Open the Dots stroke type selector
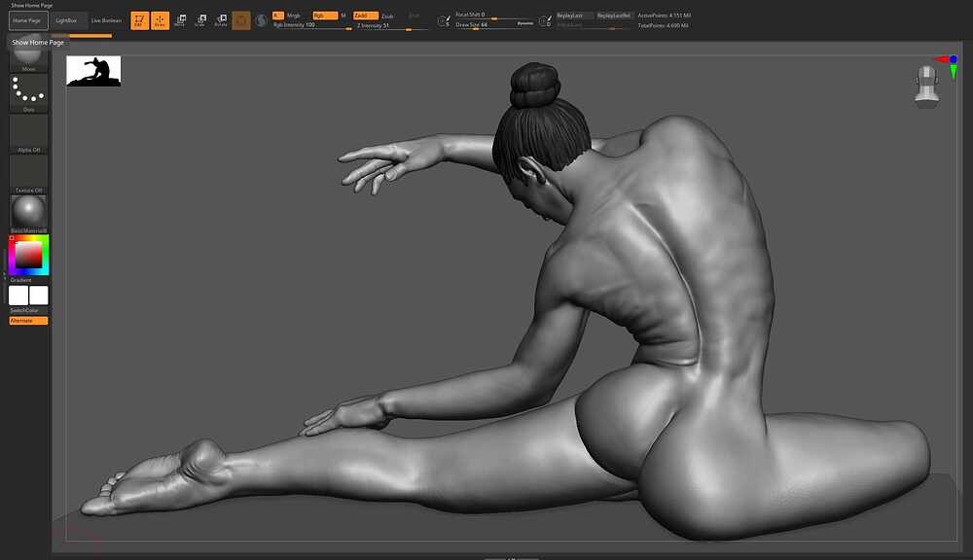This screenshot has width=973, height=560. click(x=28, y=93)
